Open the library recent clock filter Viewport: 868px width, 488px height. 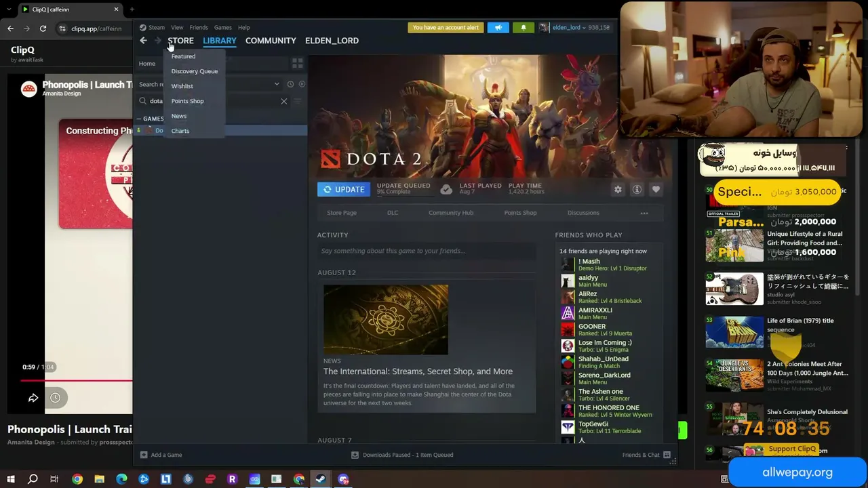290,84
